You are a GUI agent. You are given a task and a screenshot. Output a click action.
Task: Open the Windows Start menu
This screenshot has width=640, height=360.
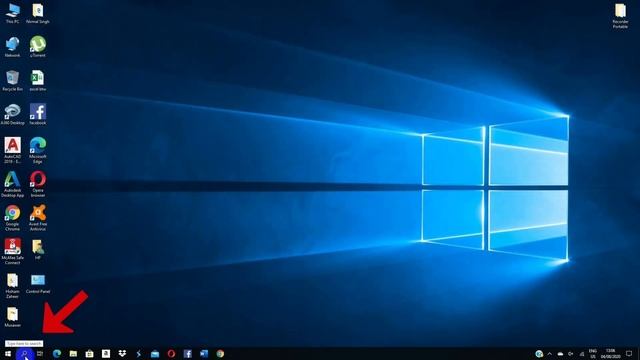(x=8, y=353)
